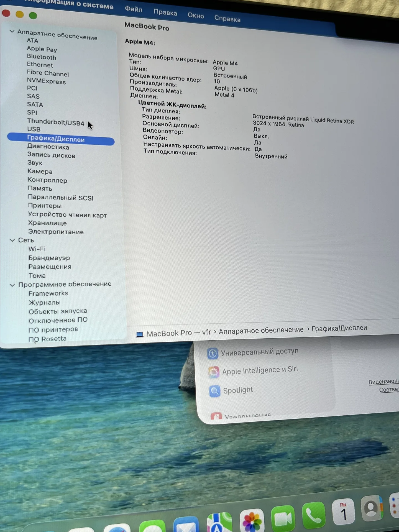
Task: Open the Phone app in the Dock
Action: (313, 515)
